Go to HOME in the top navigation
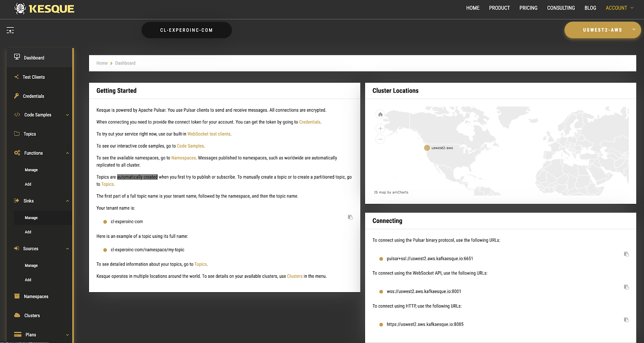 [x=473, y=8]
